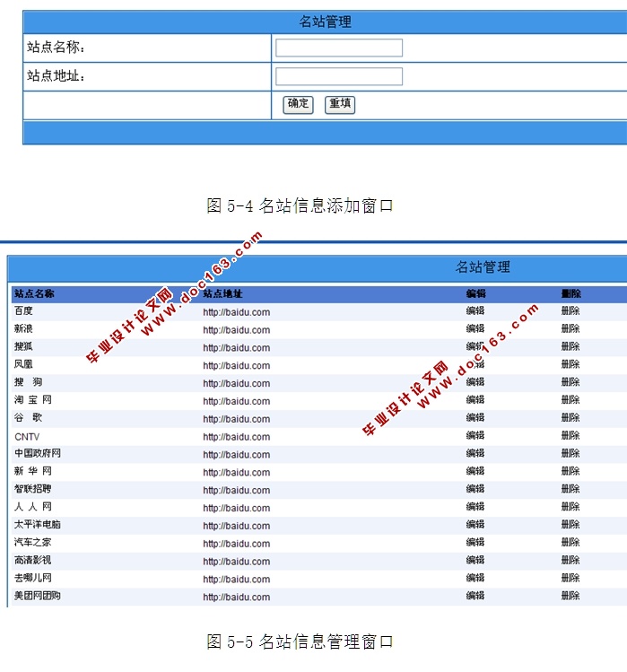
Task: Delete the 美团网团购 site entry
Action: point(570,596)
